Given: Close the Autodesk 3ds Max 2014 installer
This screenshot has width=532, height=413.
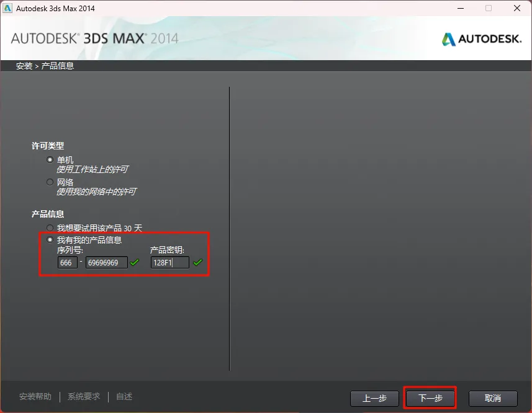Looking at the screenshot, I should pos(517,8).
